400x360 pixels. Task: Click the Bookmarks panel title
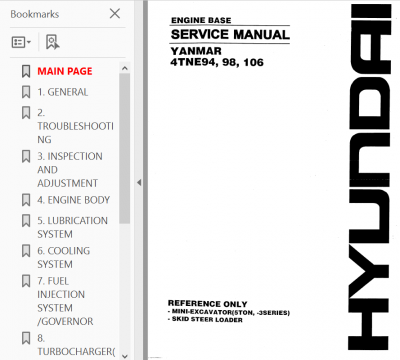35,14
